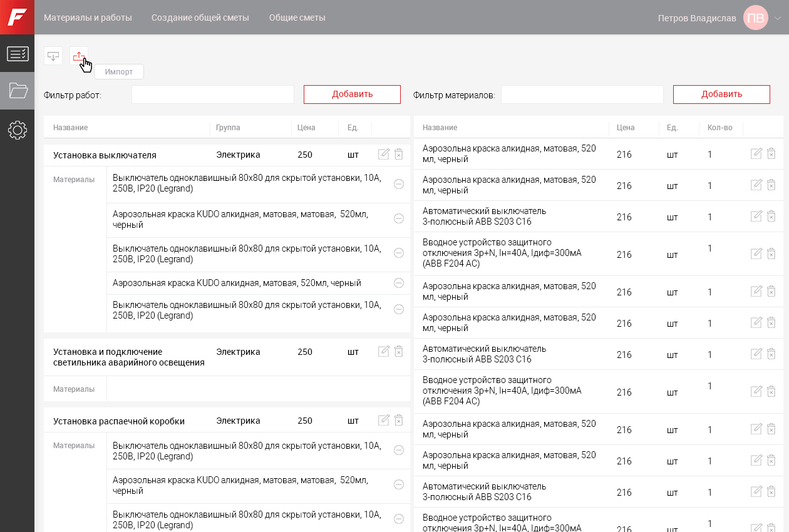The height and width of the screenshot is (532, 789).
Task: Open the checklist icon in the sidebar
Action: [17, 54]
